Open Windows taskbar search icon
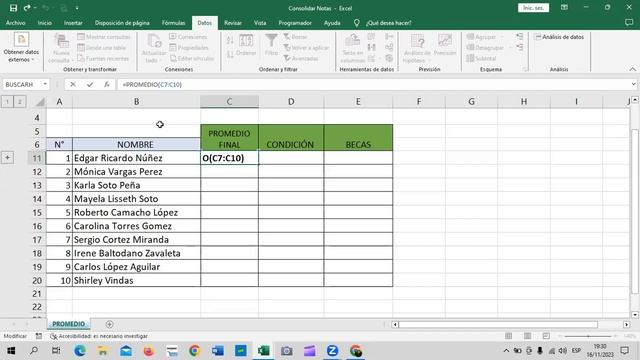Screen dimensions: 640x360 pyautogui.click(x=34, y=351)
